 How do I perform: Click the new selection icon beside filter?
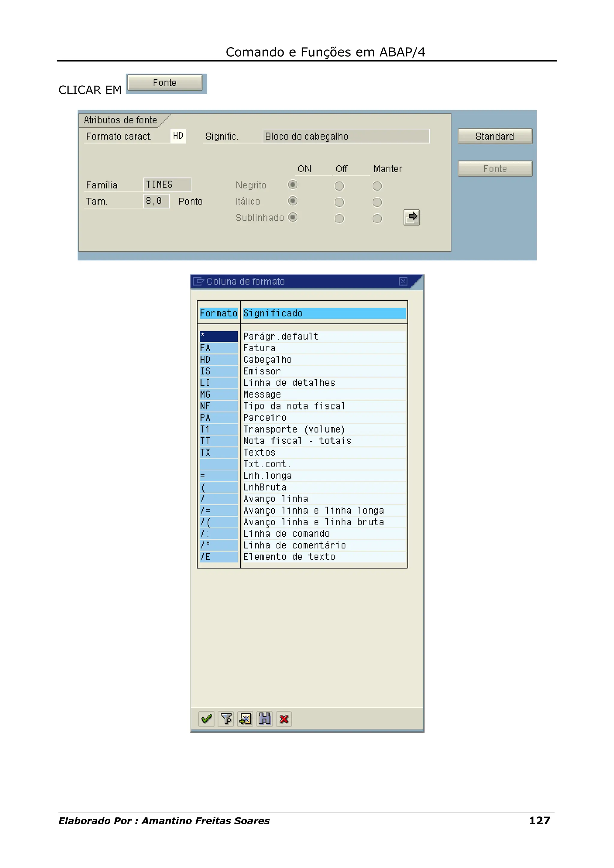[245, 719]
